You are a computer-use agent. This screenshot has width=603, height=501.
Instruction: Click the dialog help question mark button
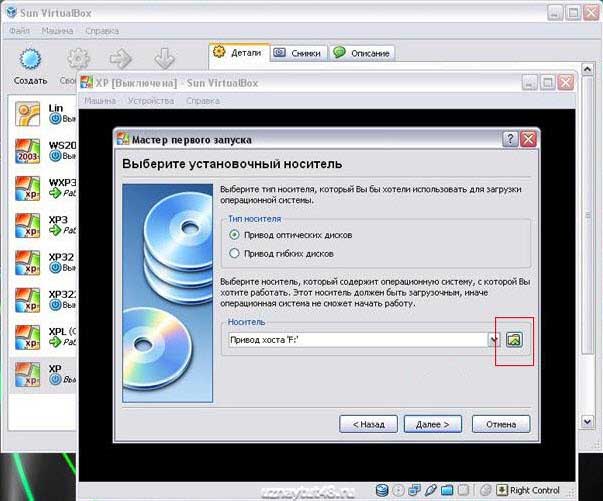(x=510, y=139)
